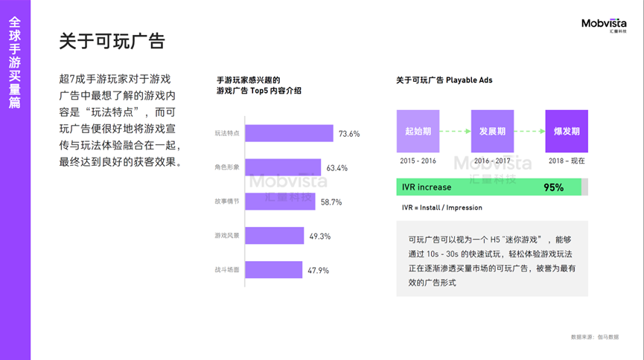Click the chart heading 游戏广告 Top5 内容介绍
Screen dimensions: 644x360
259,91
